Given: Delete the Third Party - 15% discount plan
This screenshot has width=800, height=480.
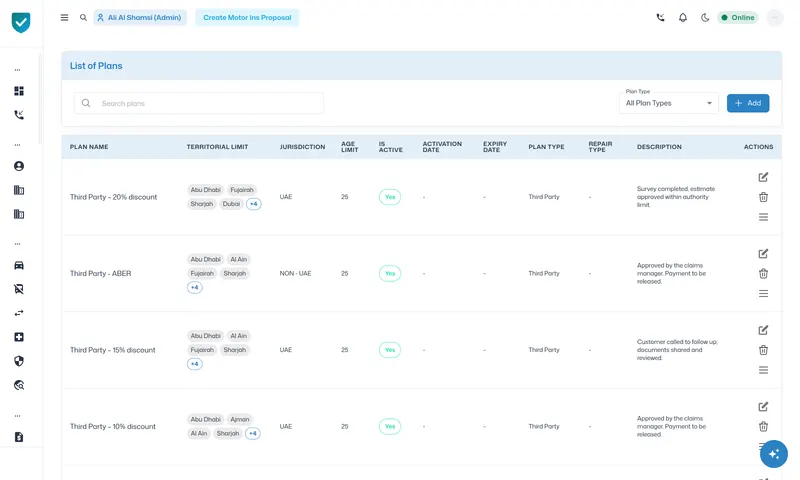Looking at the screenshot, I should 763,350.
